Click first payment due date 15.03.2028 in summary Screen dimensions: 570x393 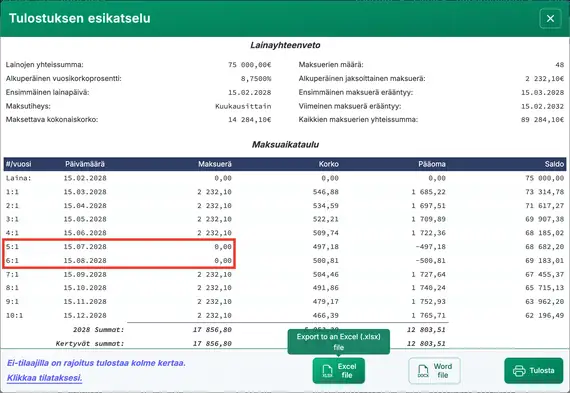click(542, 92)
